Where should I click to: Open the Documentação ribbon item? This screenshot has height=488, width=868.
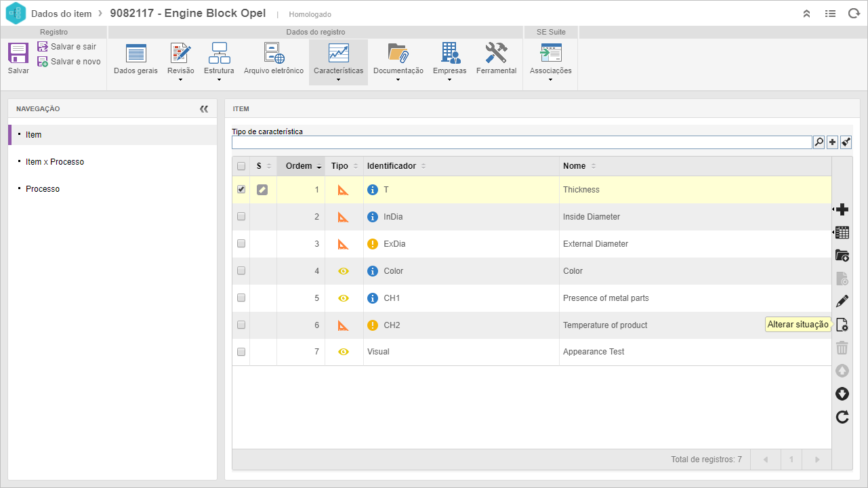pyautogui.click(x=398, y=58)
